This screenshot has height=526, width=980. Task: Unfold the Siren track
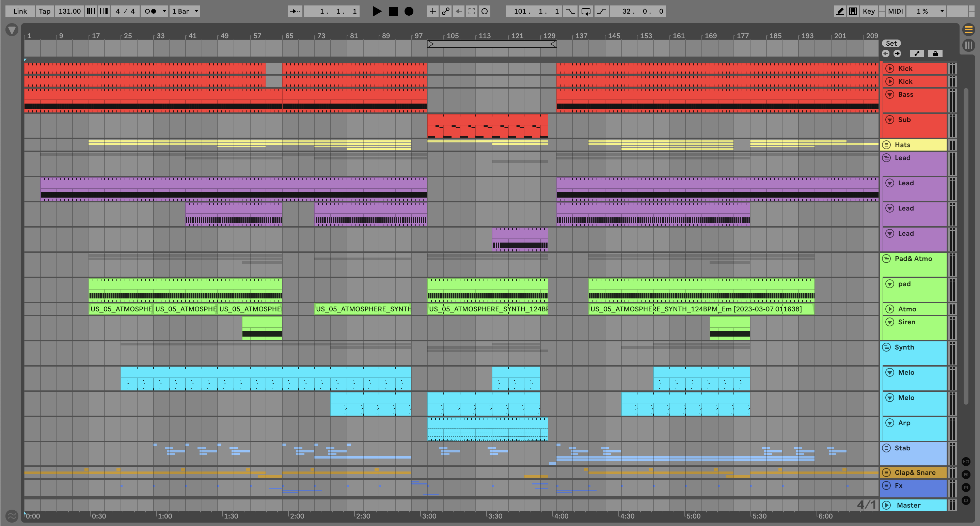coord(889,322)
